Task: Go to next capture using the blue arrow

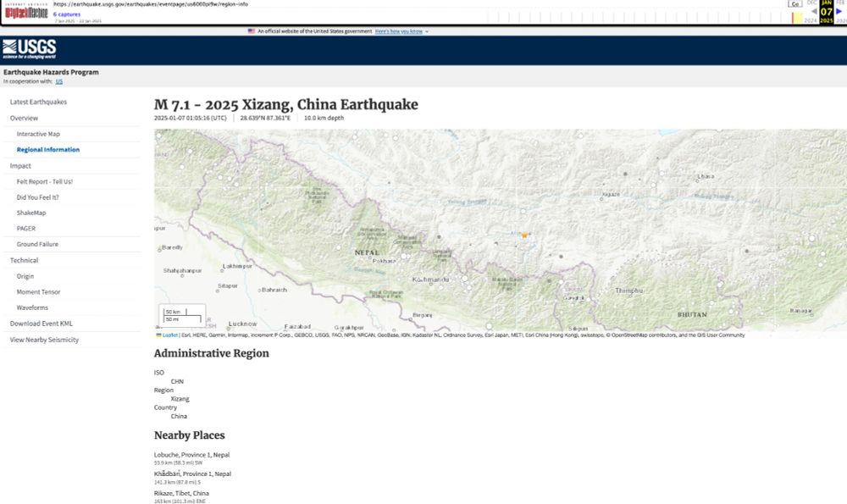Action: 838,11
